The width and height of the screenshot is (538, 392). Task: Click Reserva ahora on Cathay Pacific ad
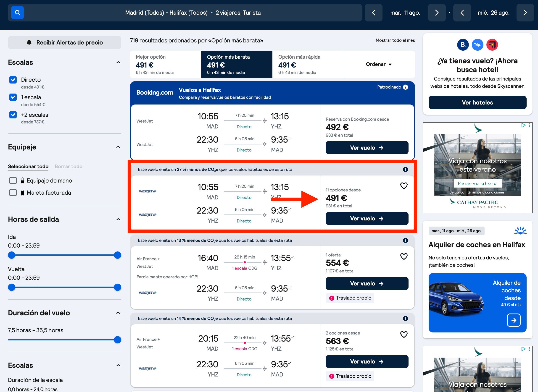pyautogui.click(x=477, y=183)
